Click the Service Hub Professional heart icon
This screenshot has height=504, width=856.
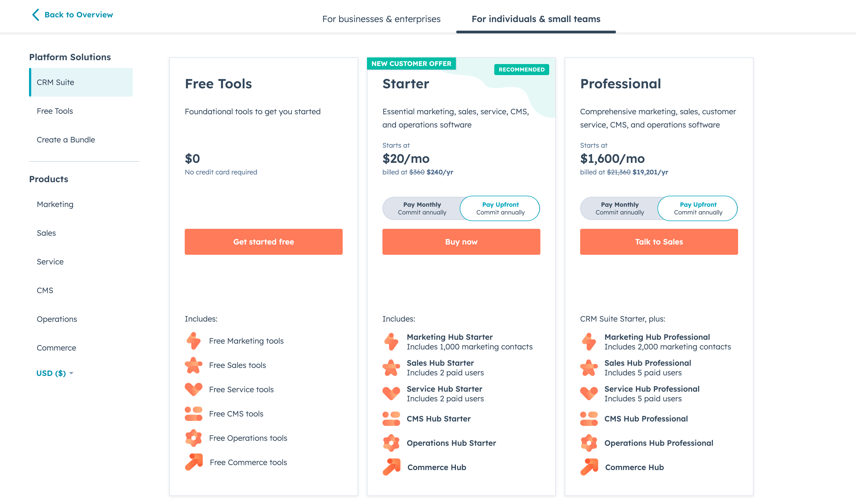click(x=589, y=393)
